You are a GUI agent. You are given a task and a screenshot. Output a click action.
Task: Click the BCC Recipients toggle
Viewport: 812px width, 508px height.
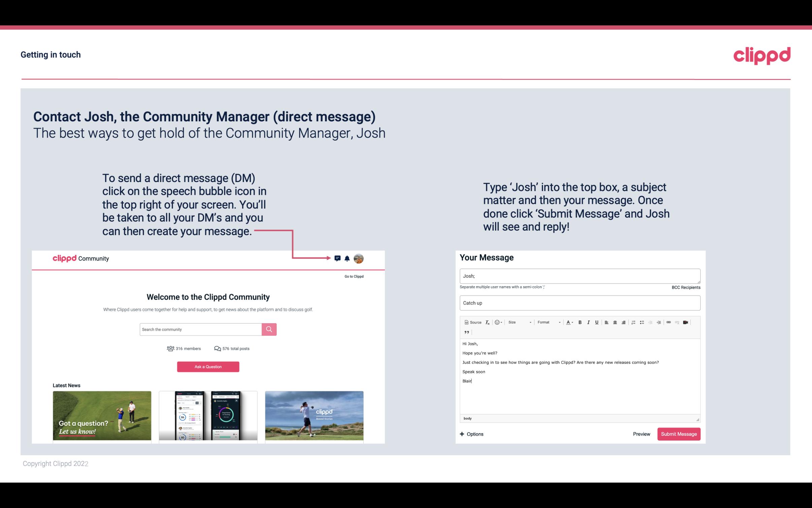685,287
